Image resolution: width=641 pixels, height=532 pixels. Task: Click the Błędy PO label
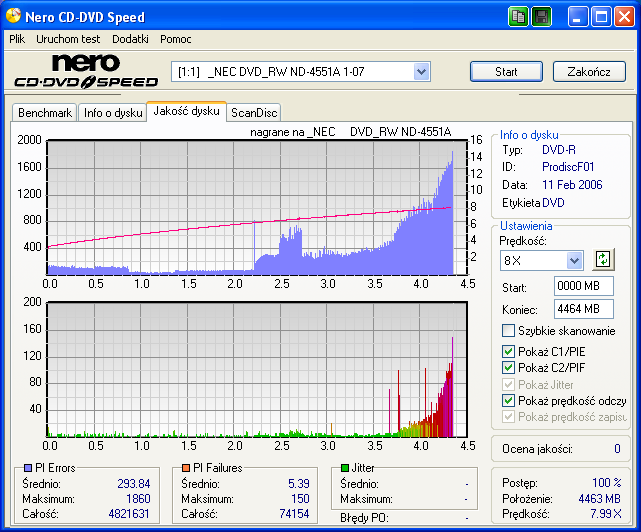click(364, 518)
